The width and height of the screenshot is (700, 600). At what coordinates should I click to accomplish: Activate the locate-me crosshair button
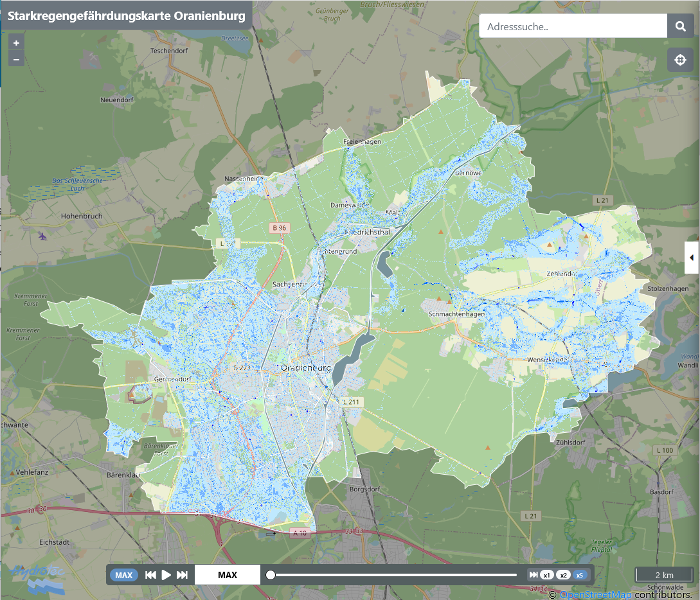click(680, 60)
